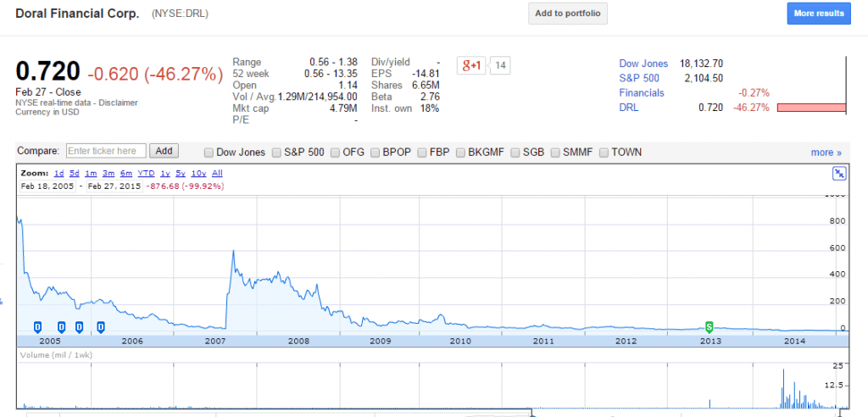Click the 2006 label on timeline strip

131,341
